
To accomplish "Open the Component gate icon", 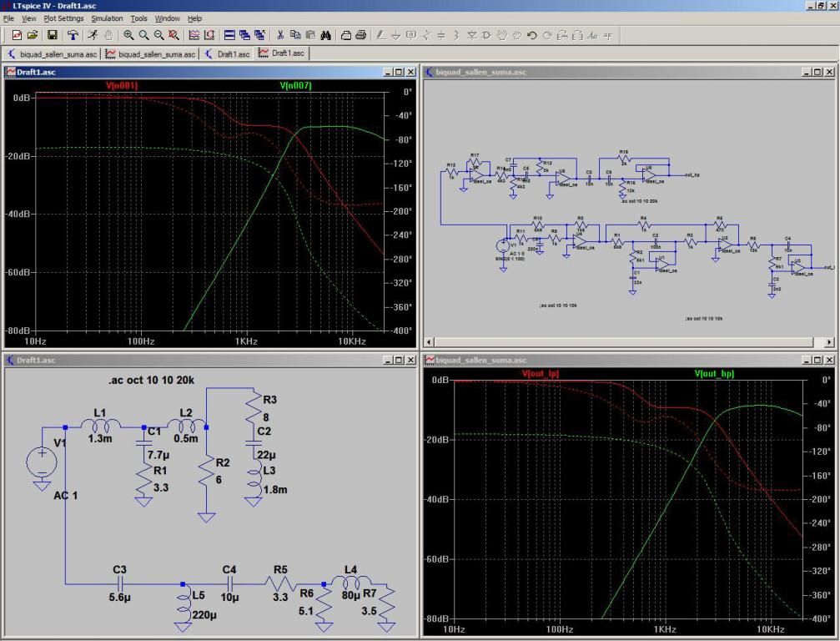I will (x=486, y=35).
